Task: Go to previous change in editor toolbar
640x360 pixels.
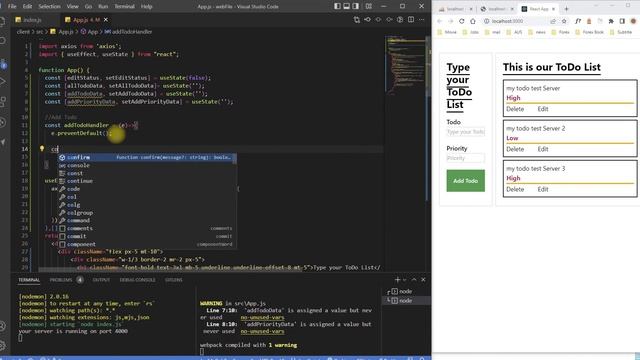Action: pos(367,20)
